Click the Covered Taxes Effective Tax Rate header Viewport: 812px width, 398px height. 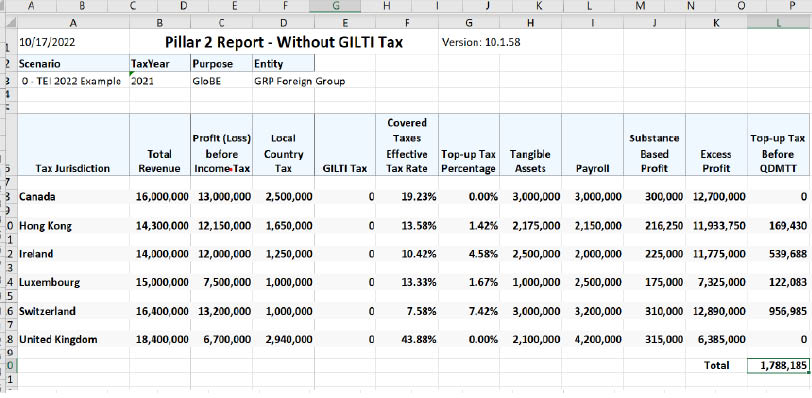(x=407, y=145)
